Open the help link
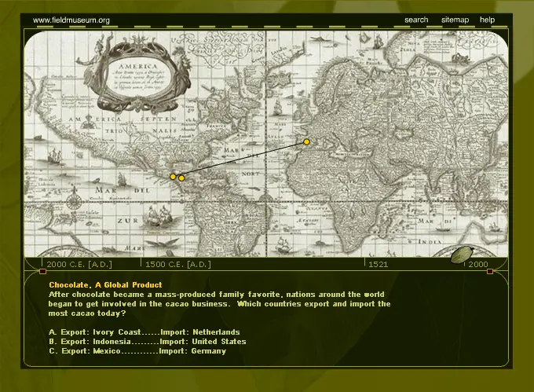Viewport: 534px width, 392px height. [487, 20]
